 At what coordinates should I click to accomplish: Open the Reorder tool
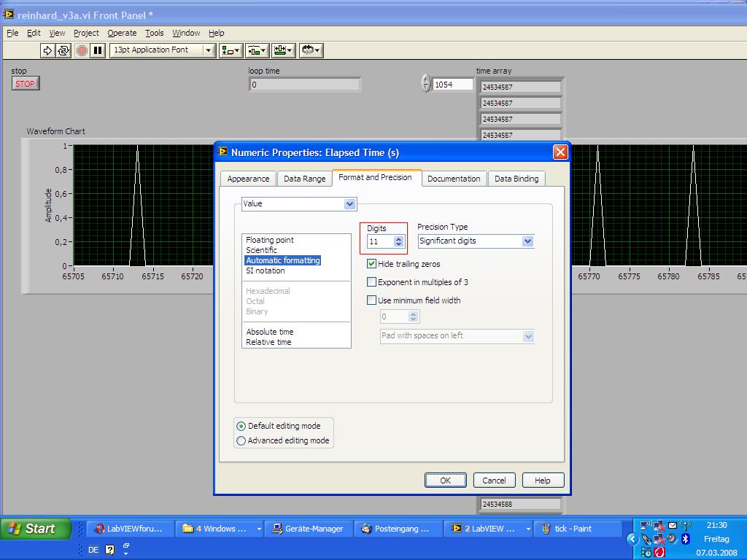click(x=310, y=50)
